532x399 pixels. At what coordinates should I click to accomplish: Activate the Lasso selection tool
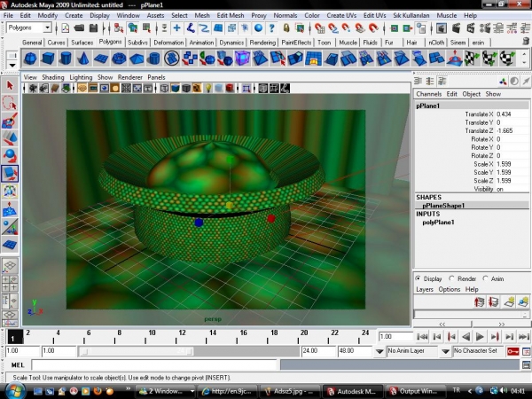pyautogui.click(x=10, y=103)
